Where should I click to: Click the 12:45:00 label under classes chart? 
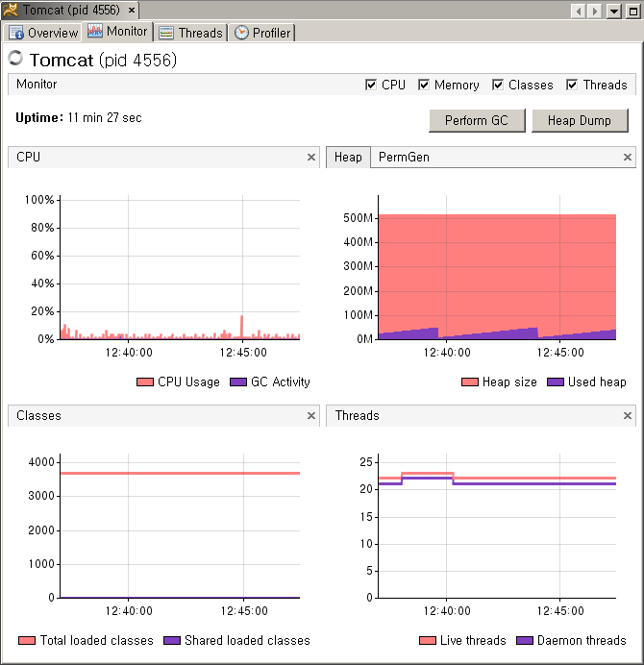244,611
